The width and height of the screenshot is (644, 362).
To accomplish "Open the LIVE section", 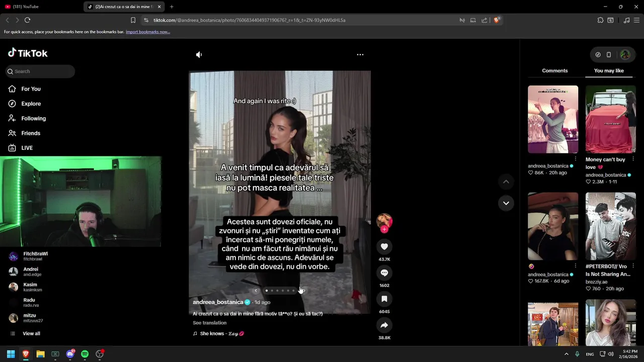I will [21, 148].
